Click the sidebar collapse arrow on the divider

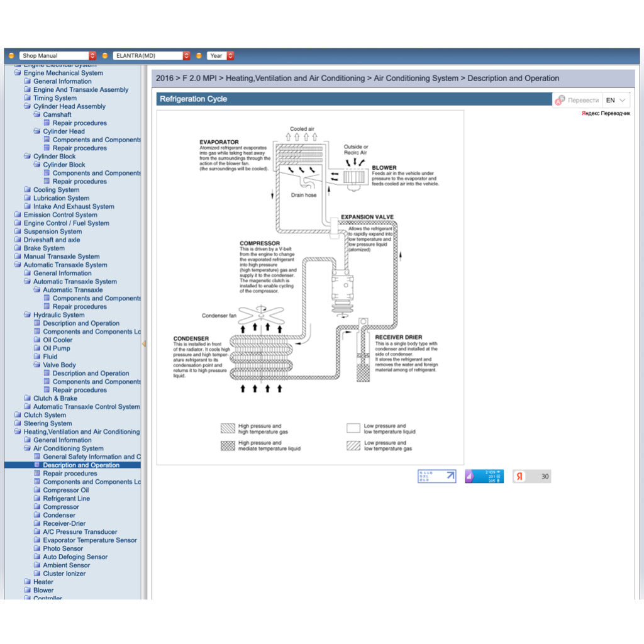point(143,343)
